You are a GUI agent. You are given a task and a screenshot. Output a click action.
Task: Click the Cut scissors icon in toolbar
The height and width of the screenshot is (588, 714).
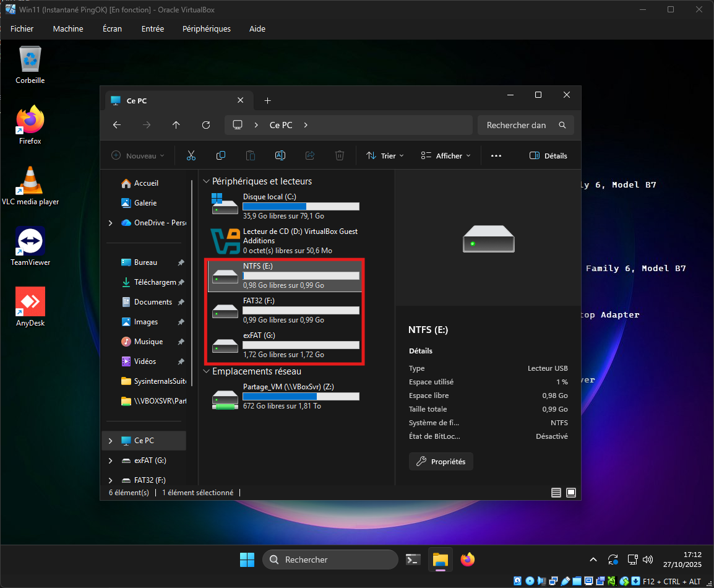click(191, 156)
